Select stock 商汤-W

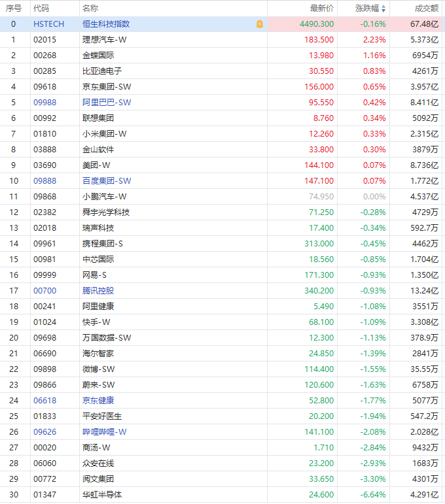(96, 448)
